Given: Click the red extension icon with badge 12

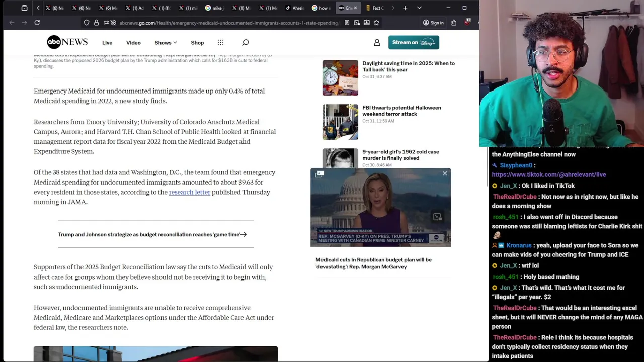Looking at the screenshot, I should (467, 22).
